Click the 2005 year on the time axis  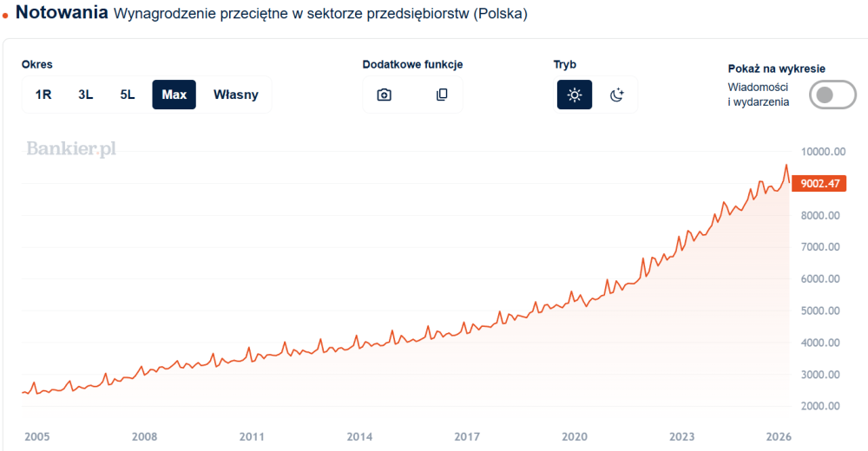(36, 437)
